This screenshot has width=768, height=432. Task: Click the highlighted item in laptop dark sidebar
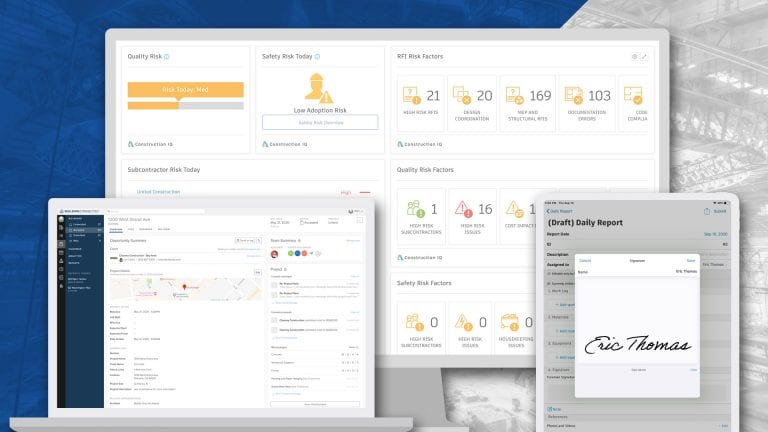click(85, 230)
